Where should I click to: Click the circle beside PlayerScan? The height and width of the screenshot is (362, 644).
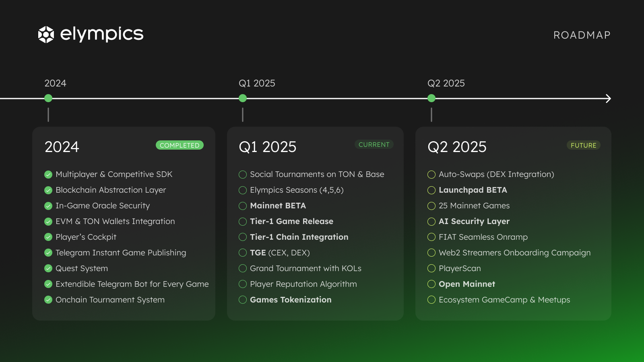(x=431, y=269)
